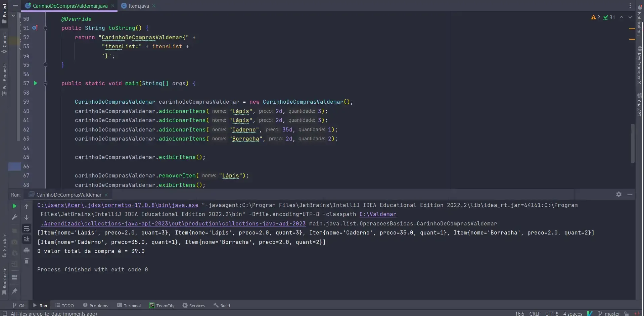This screenshot has width=644, height=316.
Task: Change line separator CRLF in status bar
Action: click(535, 313)
